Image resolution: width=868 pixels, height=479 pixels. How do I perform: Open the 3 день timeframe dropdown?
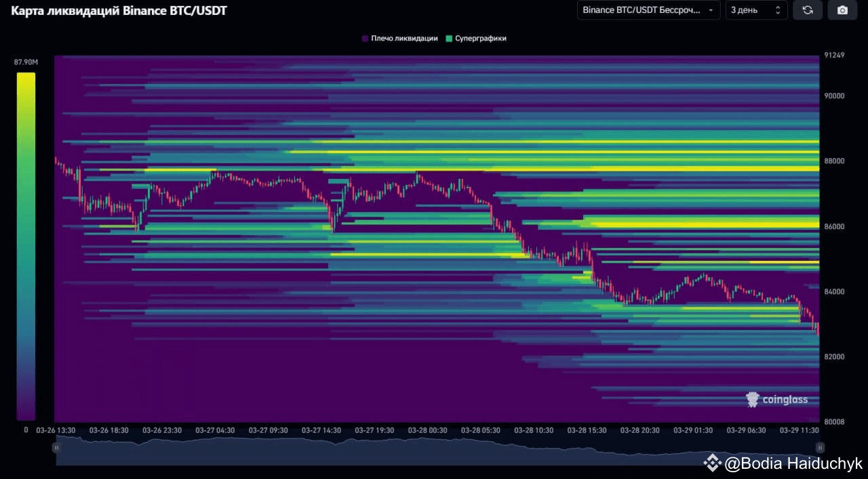(x=754, y=10)
